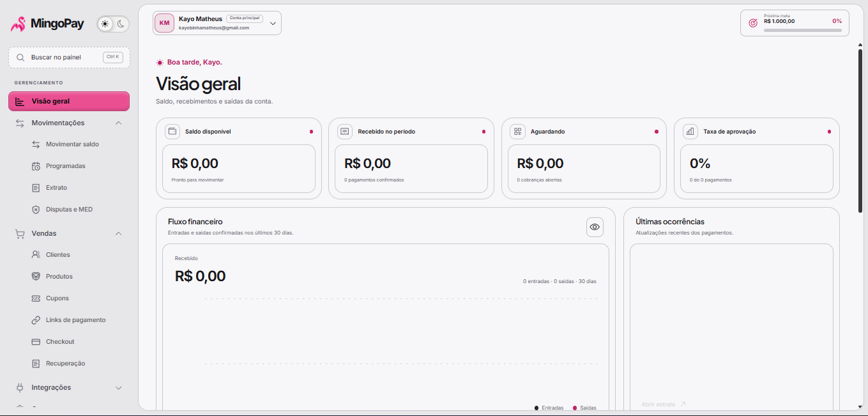Open Movimentar saldo page
The width and height of the screenshot is (868, 416).
[x=72, y=144]
